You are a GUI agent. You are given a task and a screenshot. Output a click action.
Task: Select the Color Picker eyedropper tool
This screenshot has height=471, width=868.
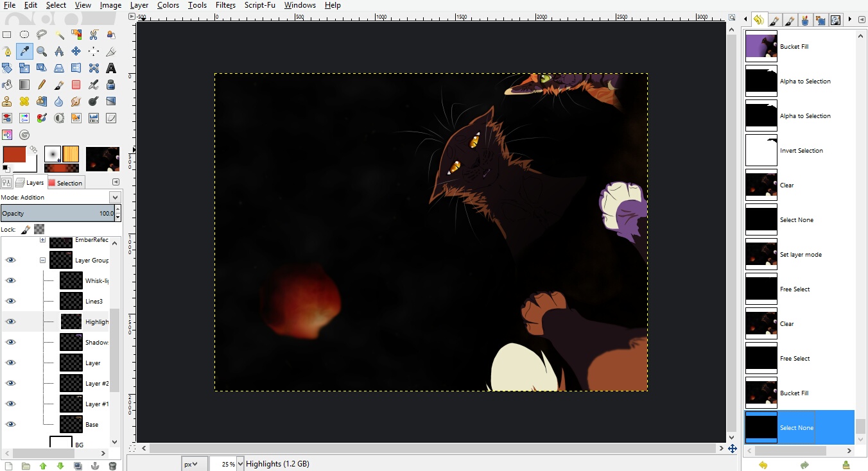pyautogui.click(x=24, y=51)
